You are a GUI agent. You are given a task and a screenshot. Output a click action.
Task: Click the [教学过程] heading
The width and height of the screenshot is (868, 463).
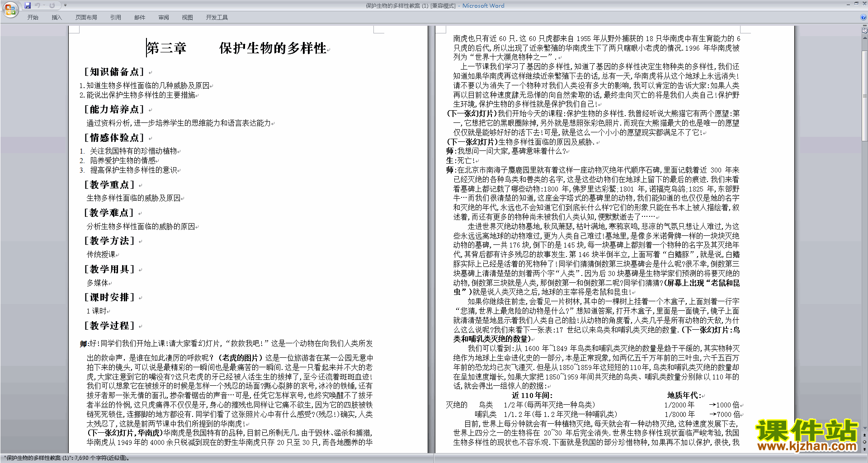click(109, 326)
